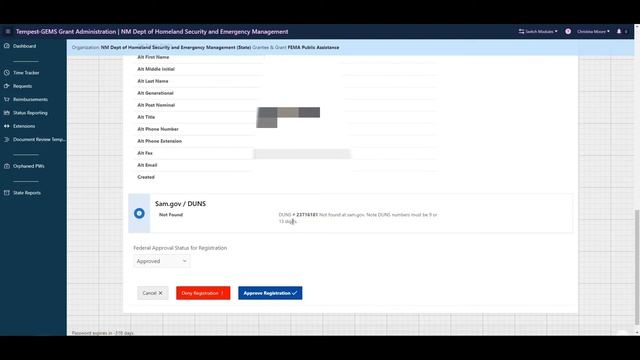Go to Extensions page
This screenshot has height=360, width=640.
click(x=24, y=126)
